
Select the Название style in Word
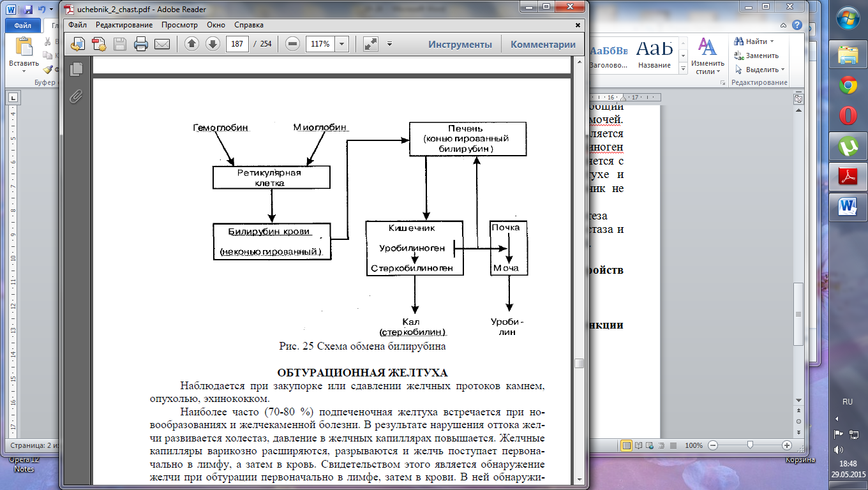[x=654, y=54]
